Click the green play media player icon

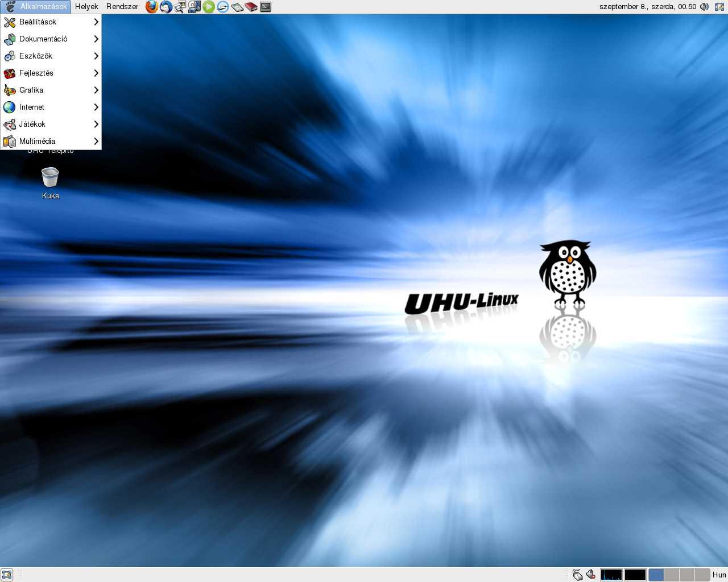coord(209,7)
